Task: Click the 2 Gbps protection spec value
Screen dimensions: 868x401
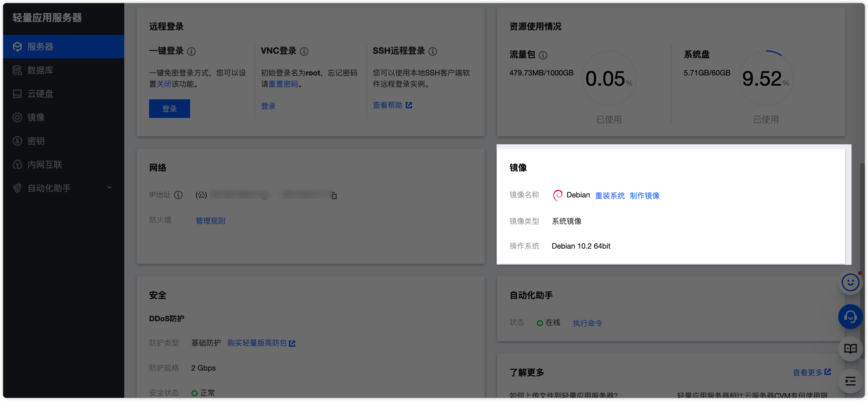Action: tap(203, 368)
